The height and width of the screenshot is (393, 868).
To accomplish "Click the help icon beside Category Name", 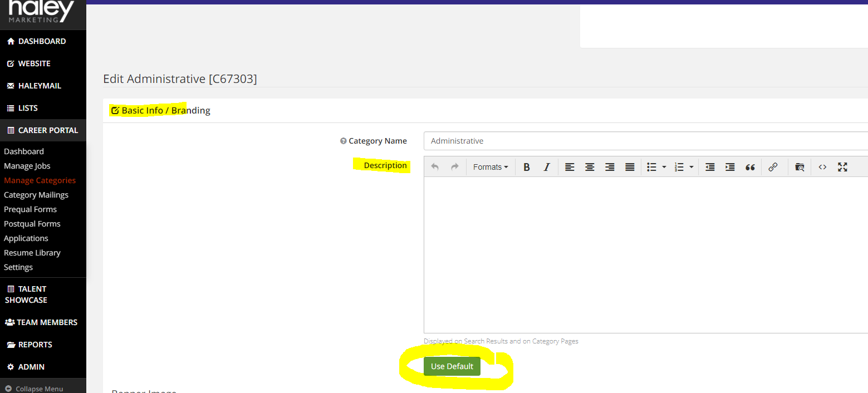I will (344, 141).
